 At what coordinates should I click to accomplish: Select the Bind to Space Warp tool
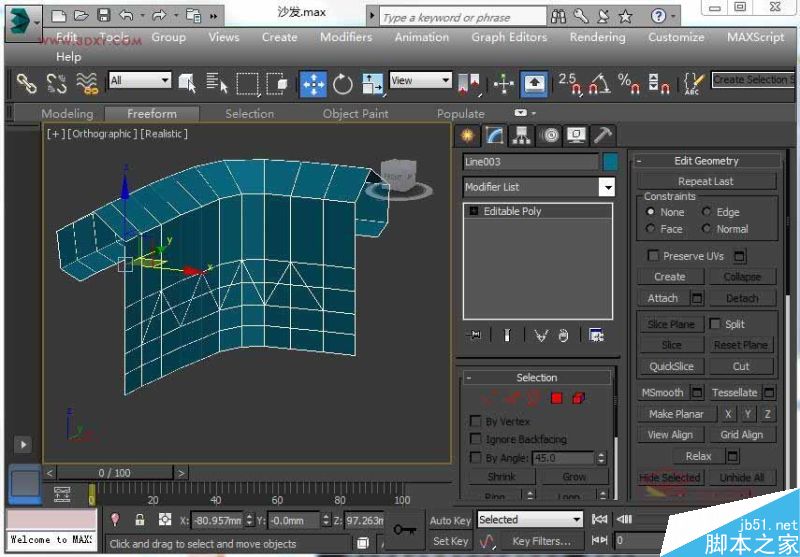point(87,84)
